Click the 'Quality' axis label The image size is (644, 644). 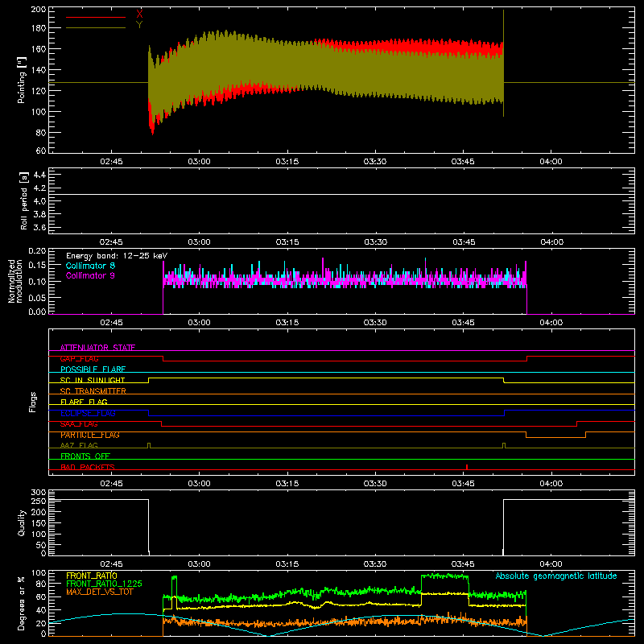click(x=22, y=522)
